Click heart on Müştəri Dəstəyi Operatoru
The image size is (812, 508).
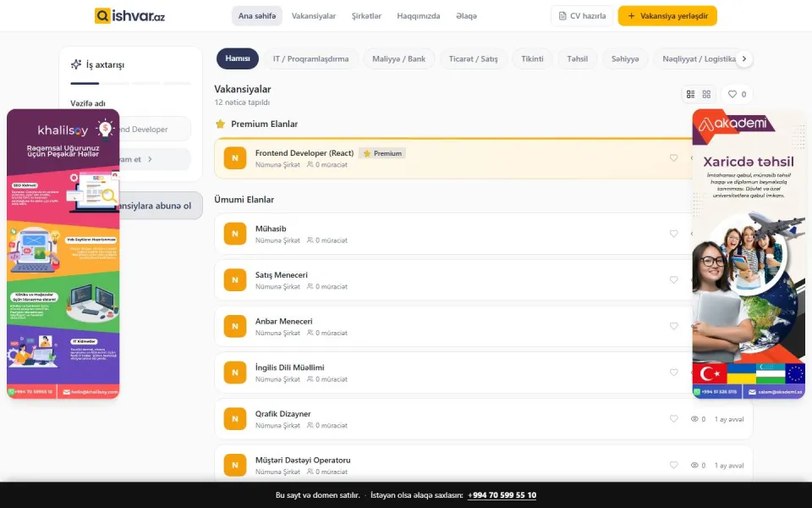pos(673,465)
